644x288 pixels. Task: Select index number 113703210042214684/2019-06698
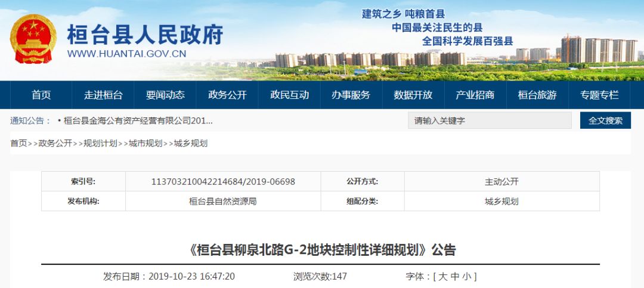(x=223, y=182)
